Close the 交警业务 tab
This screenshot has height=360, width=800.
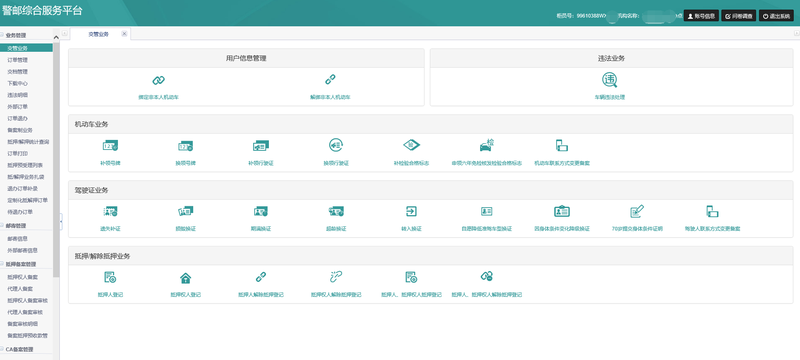[x=124, y=34]
